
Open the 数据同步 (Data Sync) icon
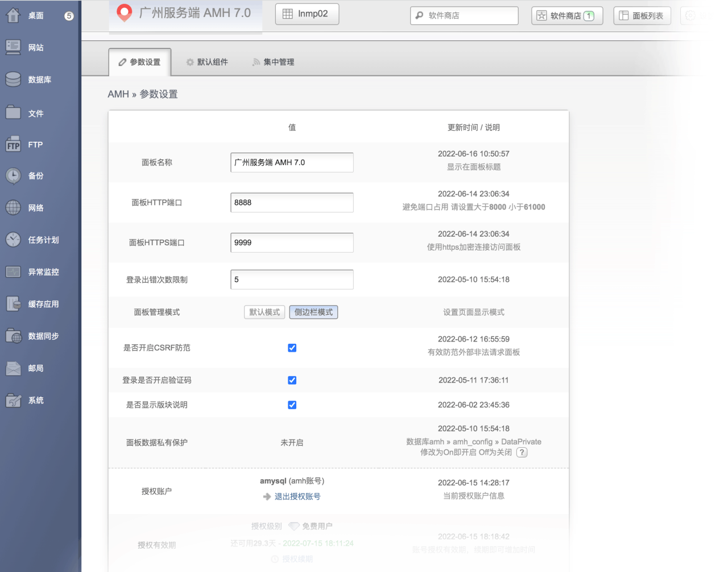[x=13, y=336]
